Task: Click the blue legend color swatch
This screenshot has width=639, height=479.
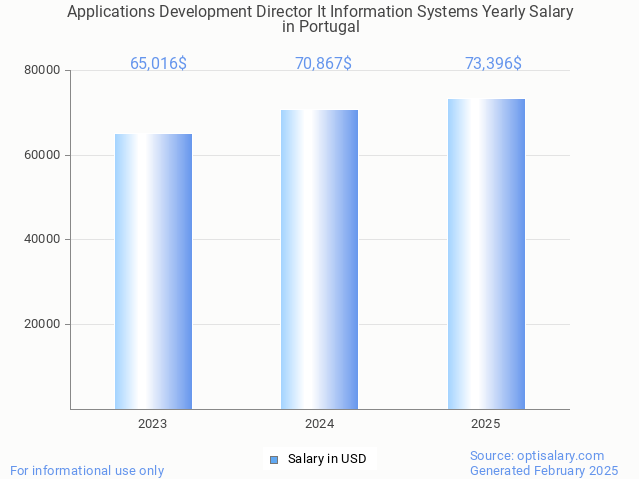Action: (273, 460)
